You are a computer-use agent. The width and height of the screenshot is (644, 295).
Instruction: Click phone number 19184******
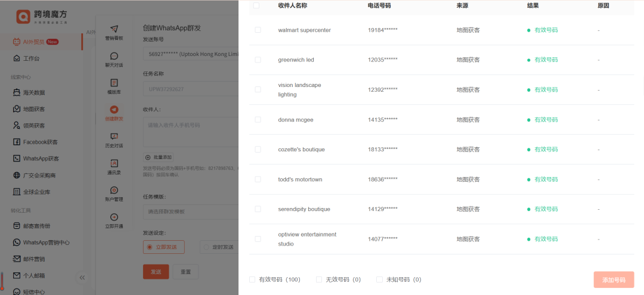pyautogui.click(x=383, y=30)
